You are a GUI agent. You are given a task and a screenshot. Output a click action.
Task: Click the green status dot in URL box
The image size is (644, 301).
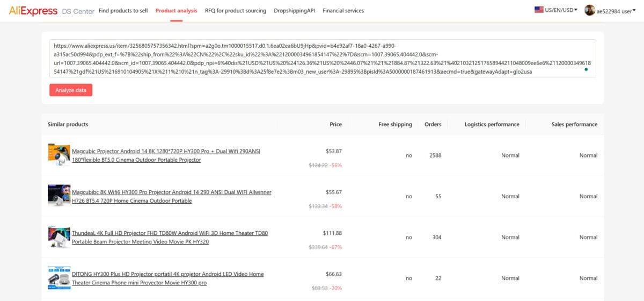tap(586, 69)
